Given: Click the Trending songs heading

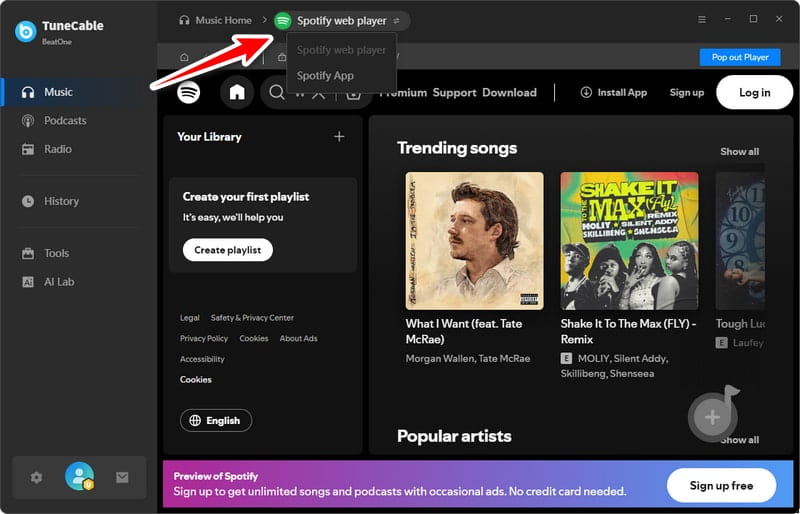Looking at the screenshot, I should pos(457,148).
